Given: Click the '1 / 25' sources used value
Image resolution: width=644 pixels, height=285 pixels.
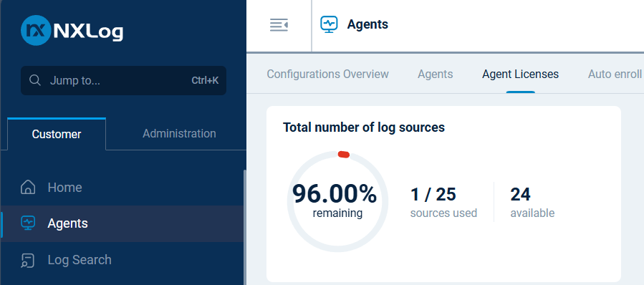Looking at the screenshot, I should (x=433, y=194).
